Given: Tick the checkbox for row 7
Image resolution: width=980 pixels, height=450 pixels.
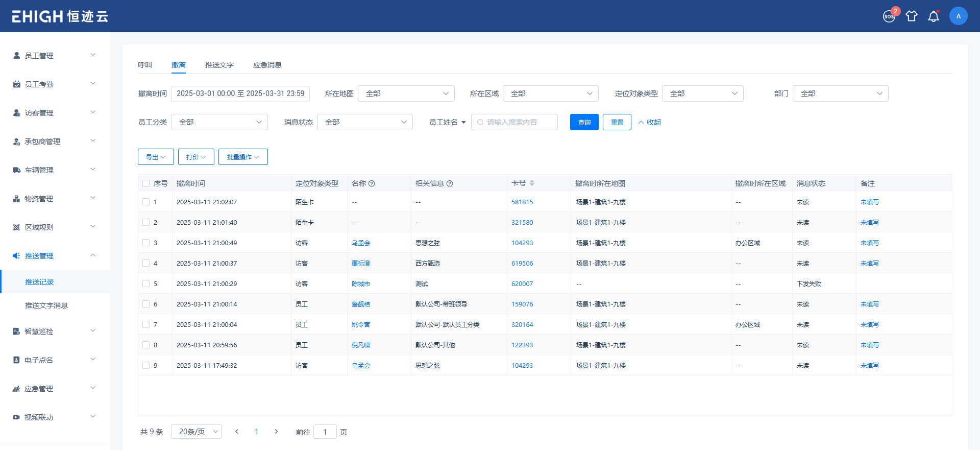Looking at the screenshot, I should tap(146, 325).
